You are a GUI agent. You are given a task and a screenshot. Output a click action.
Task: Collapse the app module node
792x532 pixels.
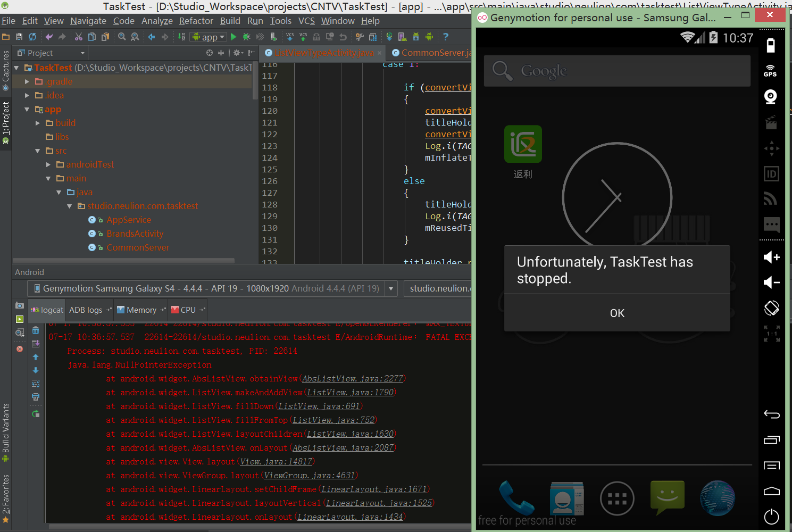click(x=27, y=109)
